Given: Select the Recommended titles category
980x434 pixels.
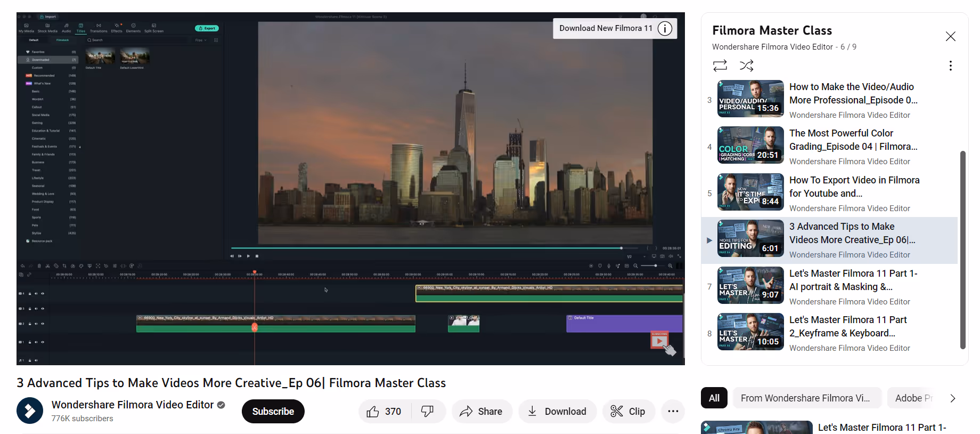Looking at the screenshot, I should click(x=48, y=76).
